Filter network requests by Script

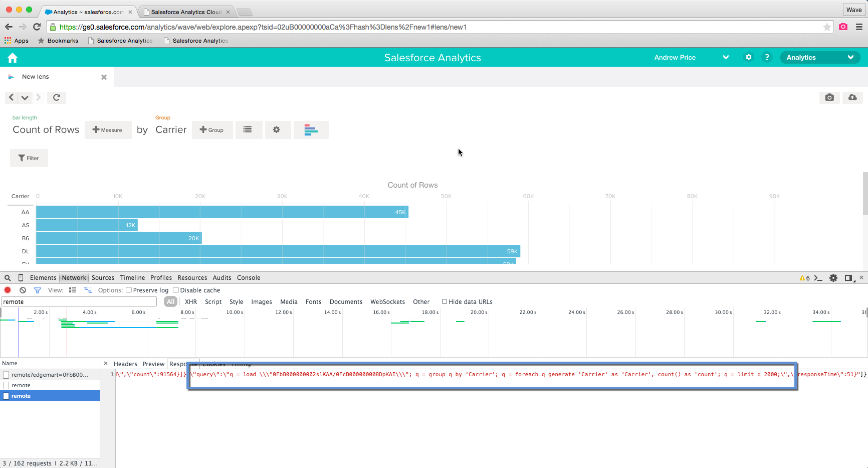click(x=213, y=302)
